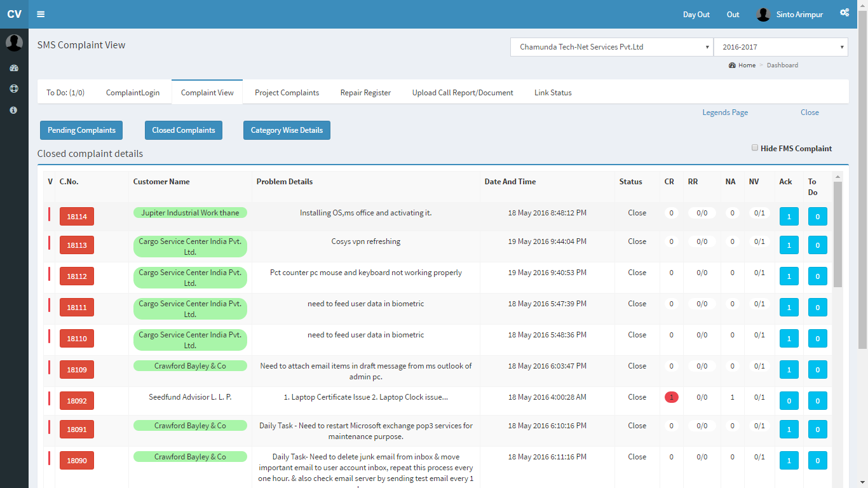Viewport: 868px width, 488px height.
Task: Open the settings gears icon
Action: point(844,12)
